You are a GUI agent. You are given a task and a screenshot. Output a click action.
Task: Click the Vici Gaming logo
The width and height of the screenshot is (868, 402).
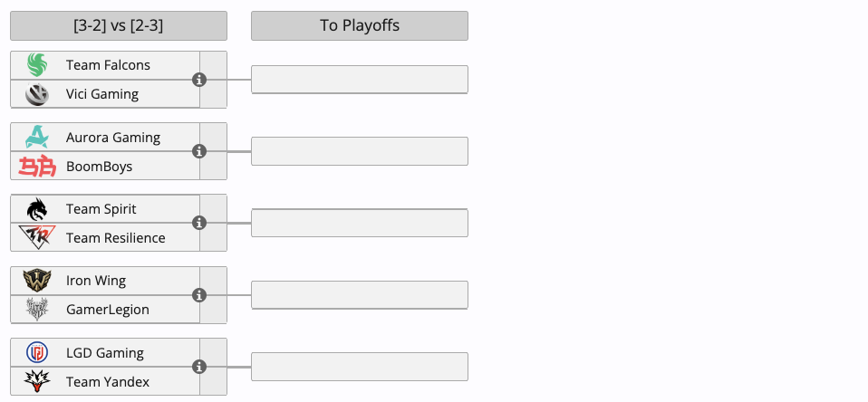37,94
